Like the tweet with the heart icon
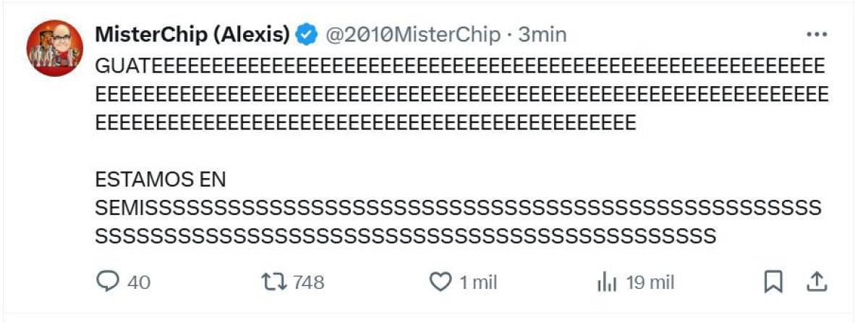This screenshot has height=323, width=868. (x=441, y=282)
